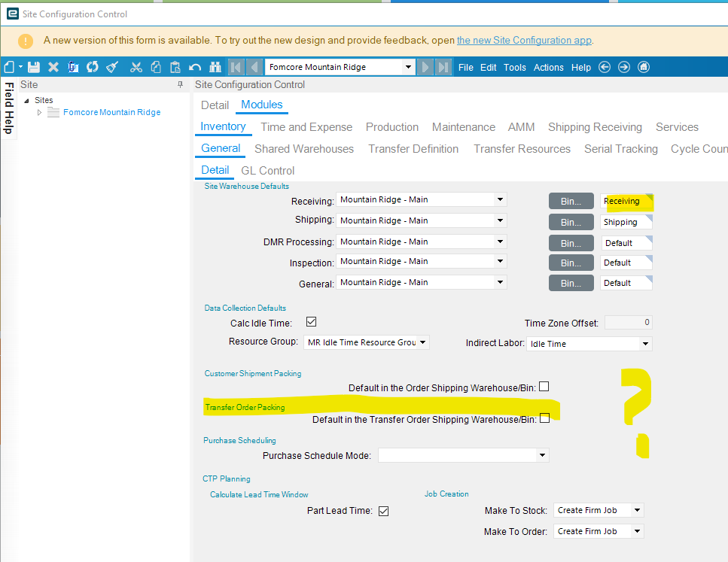Click the Home circle icon in the toolbar
The width and height of the screenshot is (728, 562).
pyautogui.click(x=644, y=67)
